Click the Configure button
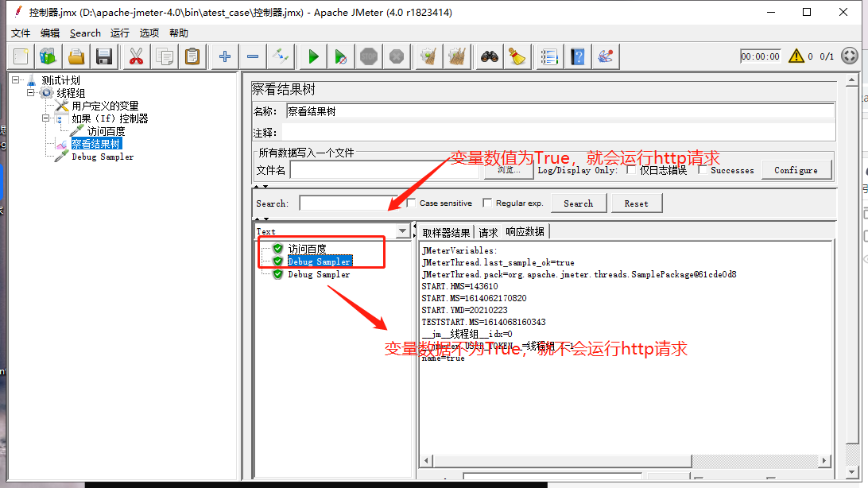Screen dimensions: 868x488 tap(796, 170)
